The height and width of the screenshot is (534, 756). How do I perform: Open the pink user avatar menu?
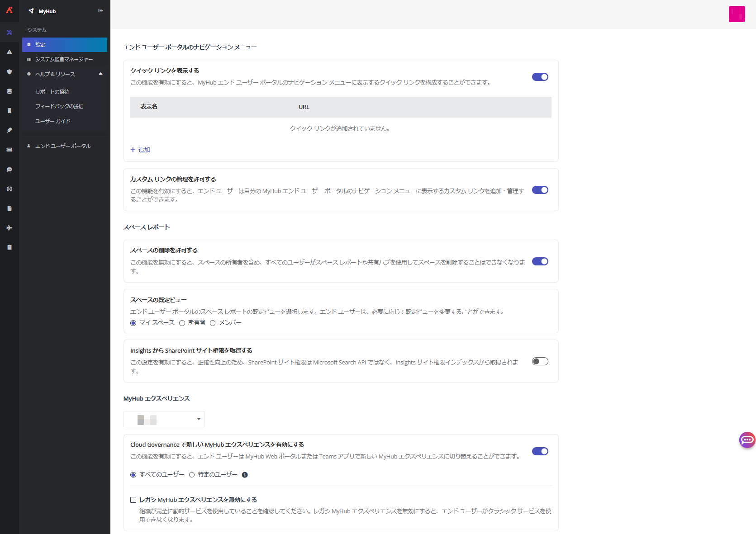coord(737,14)
